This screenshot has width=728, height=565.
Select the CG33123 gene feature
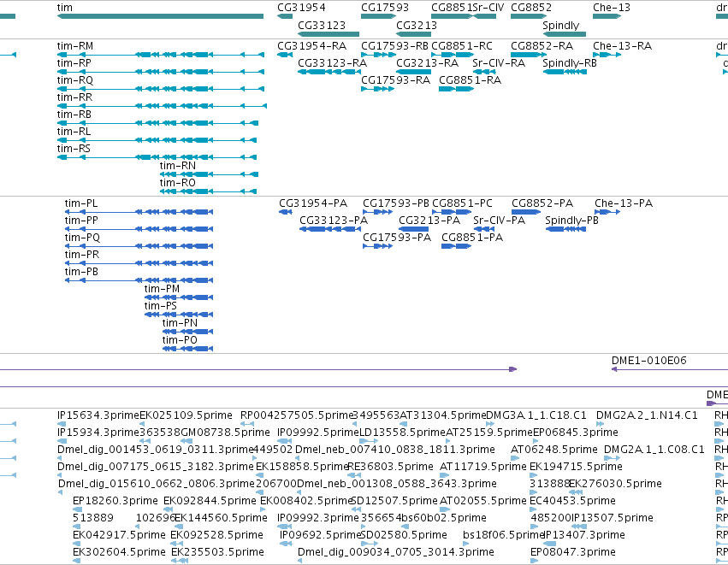pos(328,34)
